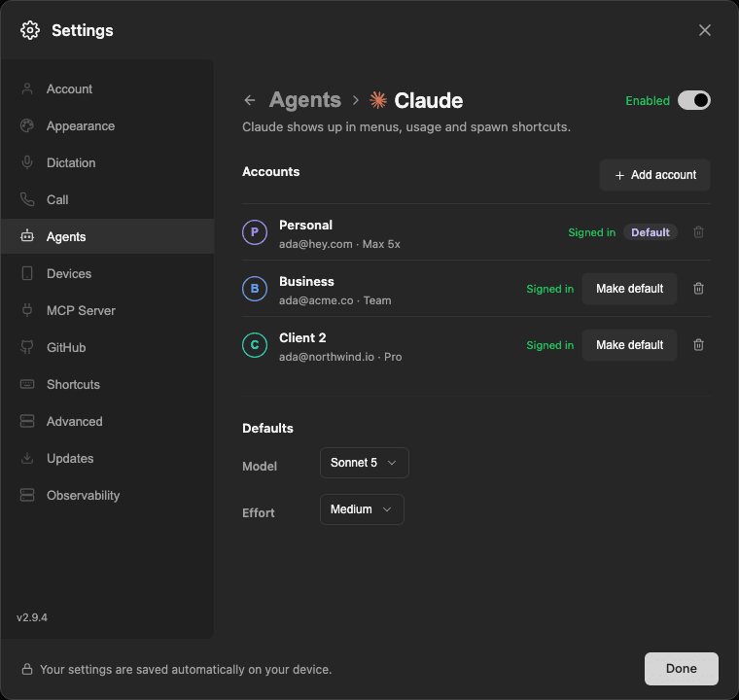Click the Client 2 account name
This screenshot has width=739, height=700.
(x=302, y=337)
